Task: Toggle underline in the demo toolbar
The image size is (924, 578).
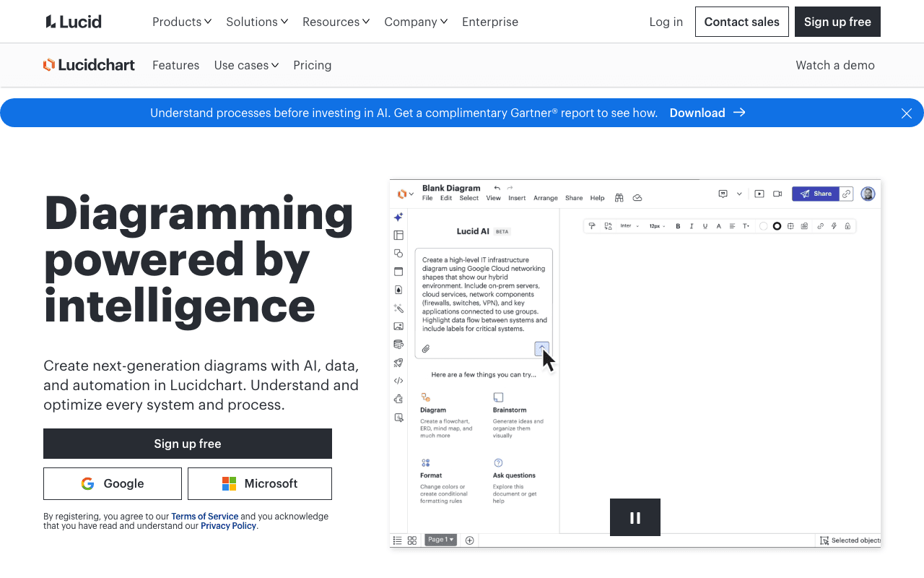Action: (x=705, y=226)
